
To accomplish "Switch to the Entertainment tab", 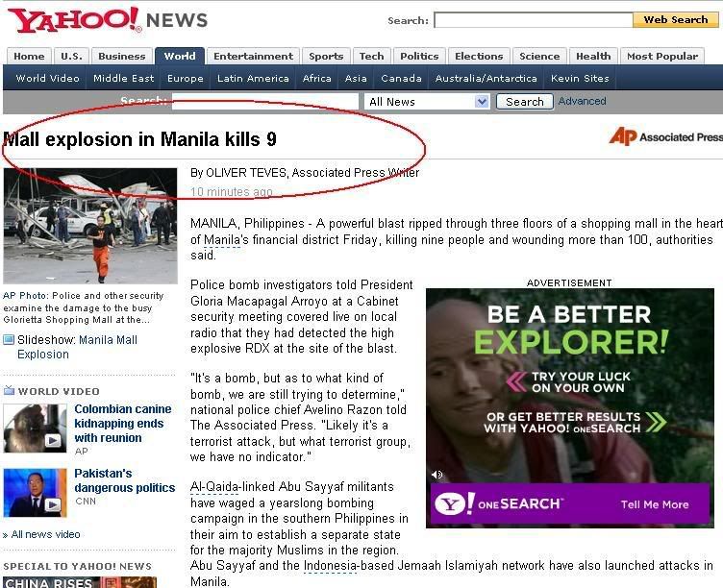I will pyautogui.click(x=253, y=57).
